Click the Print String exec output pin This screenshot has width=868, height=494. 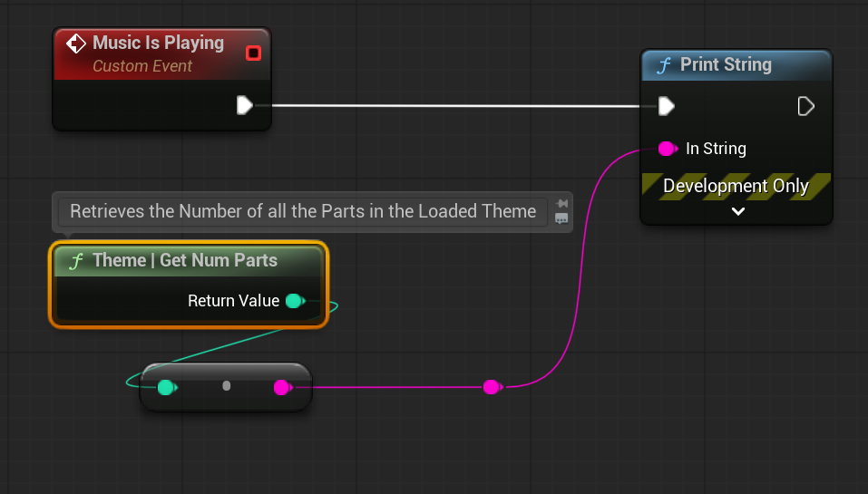point(805,106)
